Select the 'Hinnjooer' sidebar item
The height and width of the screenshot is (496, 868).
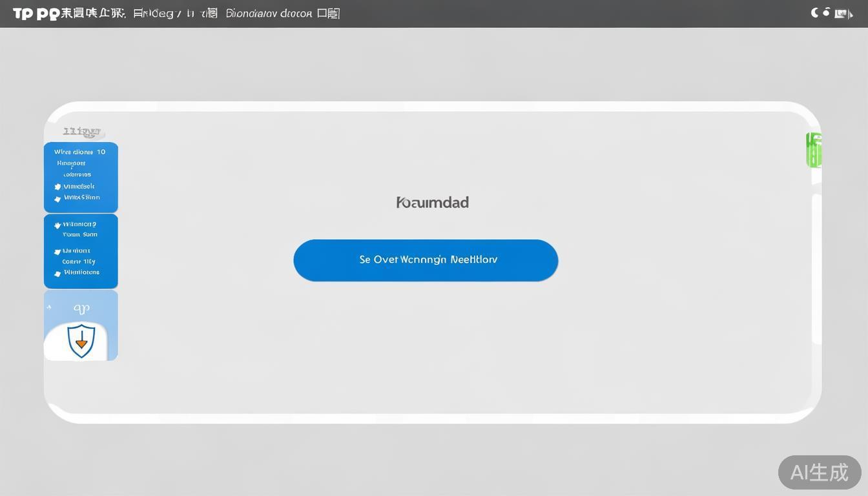click(x=71, y=163)
